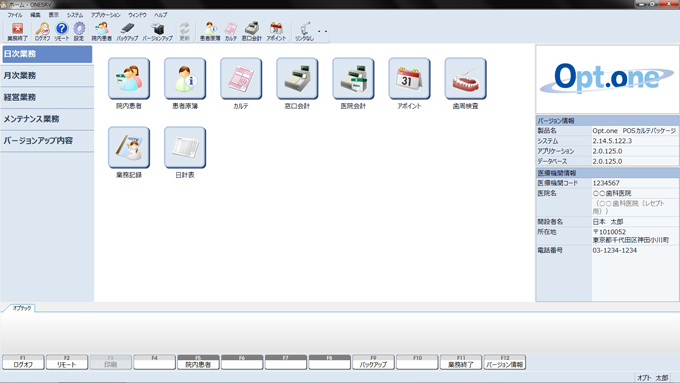Click the F12 バージョン情報 function button
The width and height of the screenshot is (680, 383).
[x=505, y=362]
